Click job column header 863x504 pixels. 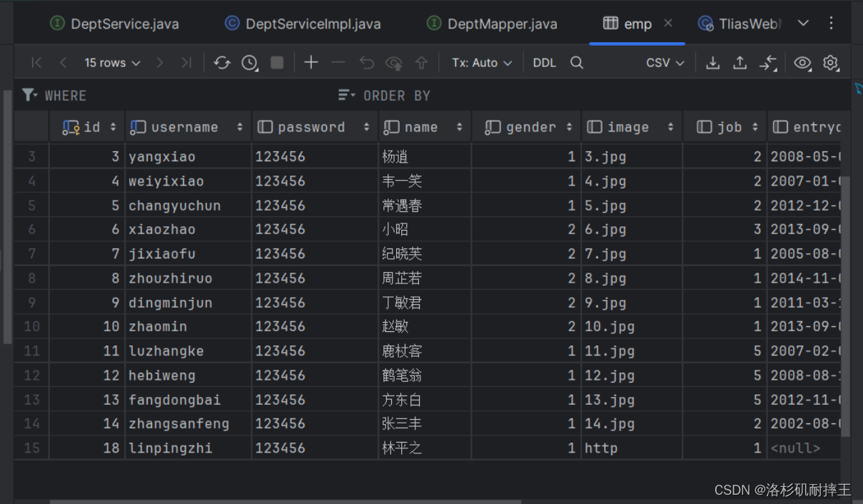[725, 127]
